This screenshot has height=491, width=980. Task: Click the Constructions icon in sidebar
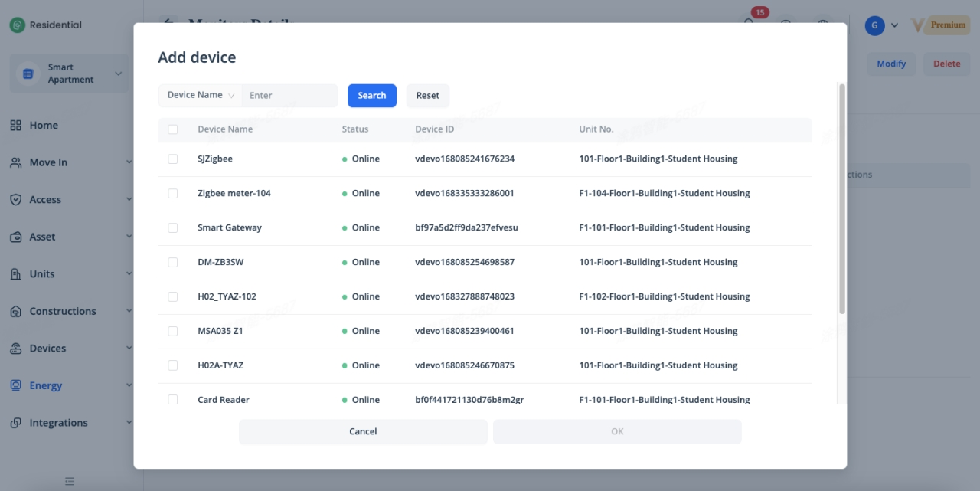pyautogui.click(x=16, y=312)
